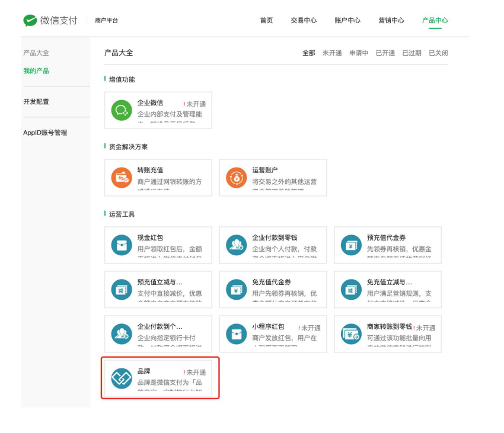
Task: Click the 小程序红包 envelope icon
Action: pos(236,334)
